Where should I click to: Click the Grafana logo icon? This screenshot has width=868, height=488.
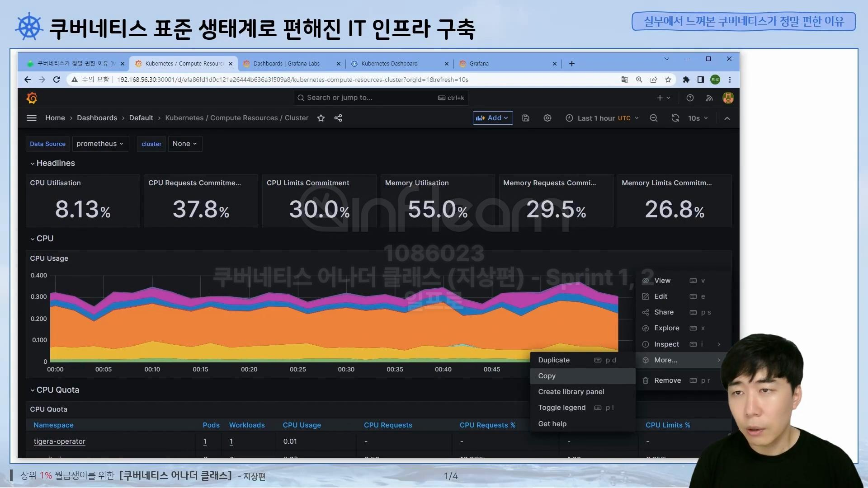click(x=32, y=98)
